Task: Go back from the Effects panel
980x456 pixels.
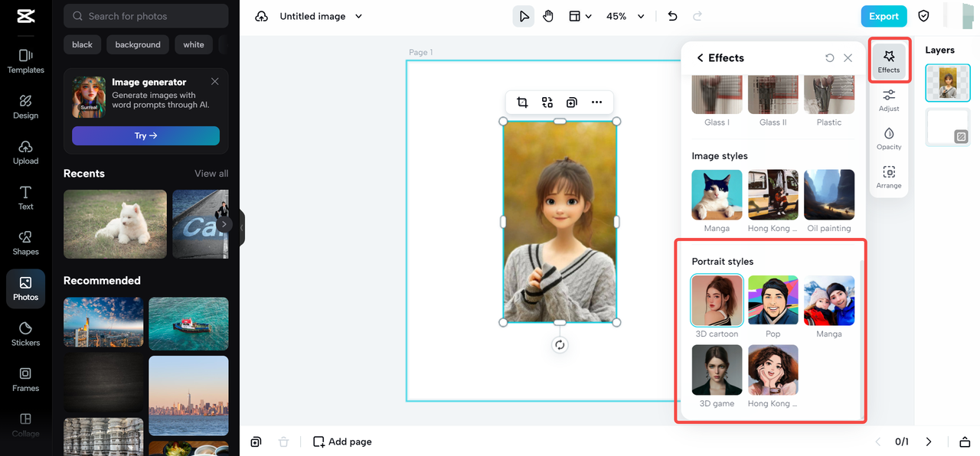Action: (x=700, y=58)
